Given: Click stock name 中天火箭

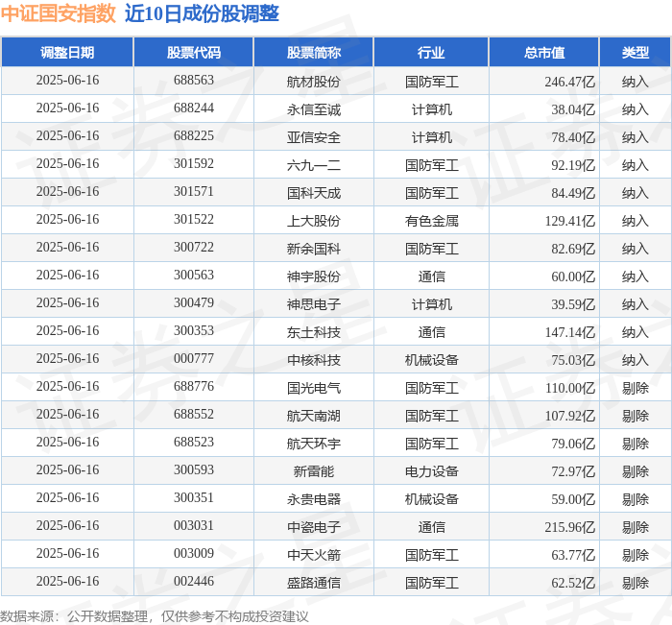Looking at the screenshot, I should [x=314, y=555].
